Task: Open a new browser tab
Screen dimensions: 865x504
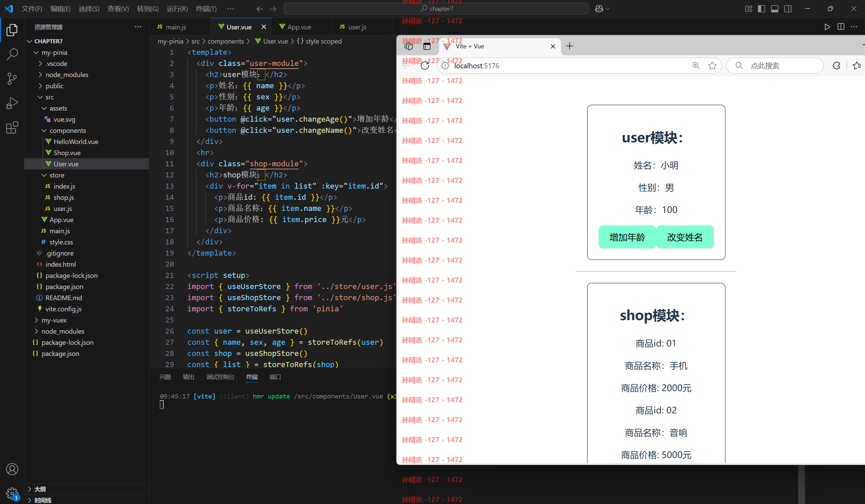Action: (570, 46)
